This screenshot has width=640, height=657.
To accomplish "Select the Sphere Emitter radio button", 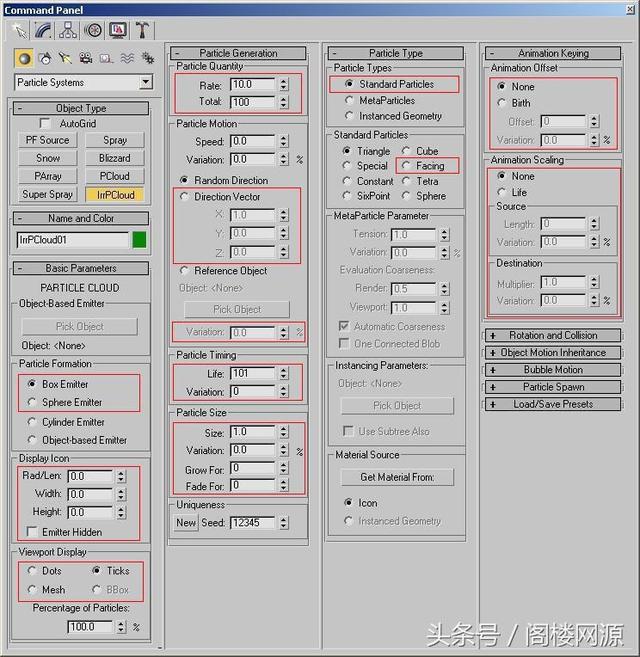I will 32,402.
